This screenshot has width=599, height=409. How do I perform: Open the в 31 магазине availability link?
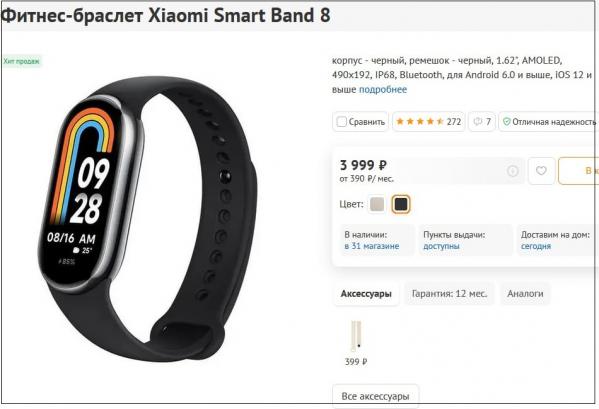[x=371, y=246]
